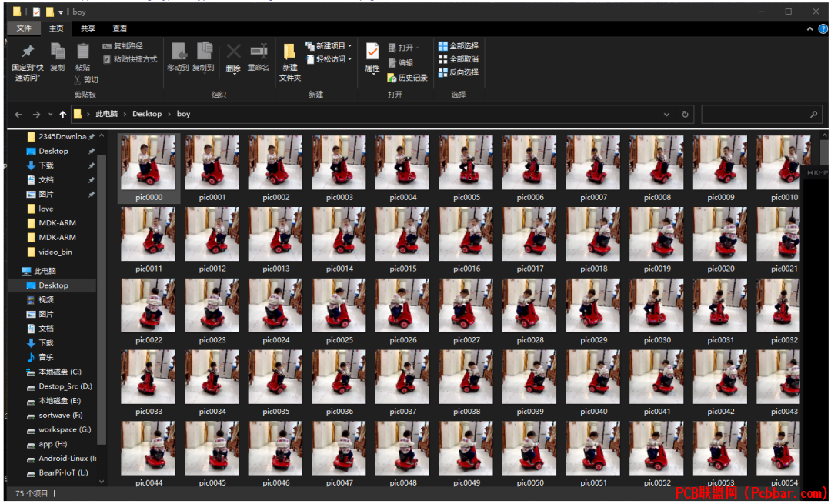Click Copy path (复制路径)

click(122, 46)
